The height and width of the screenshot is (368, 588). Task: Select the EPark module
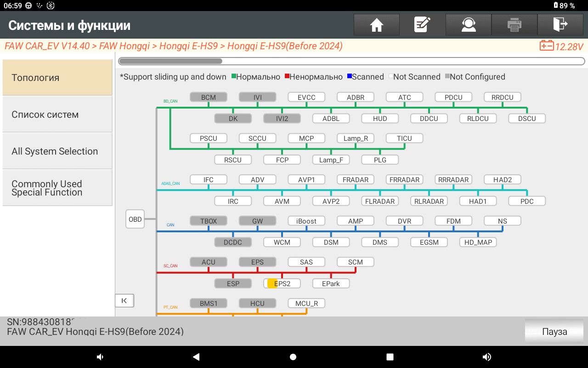[x=331, y=283]
